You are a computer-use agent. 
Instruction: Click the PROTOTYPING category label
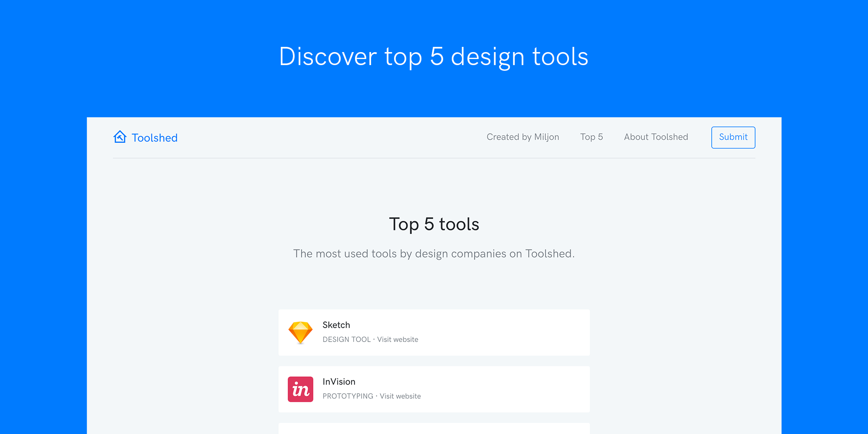[348, 396]
